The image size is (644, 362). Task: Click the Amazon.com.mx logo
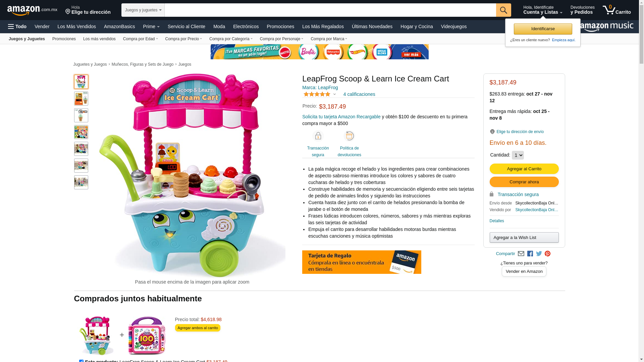(32, 10)
